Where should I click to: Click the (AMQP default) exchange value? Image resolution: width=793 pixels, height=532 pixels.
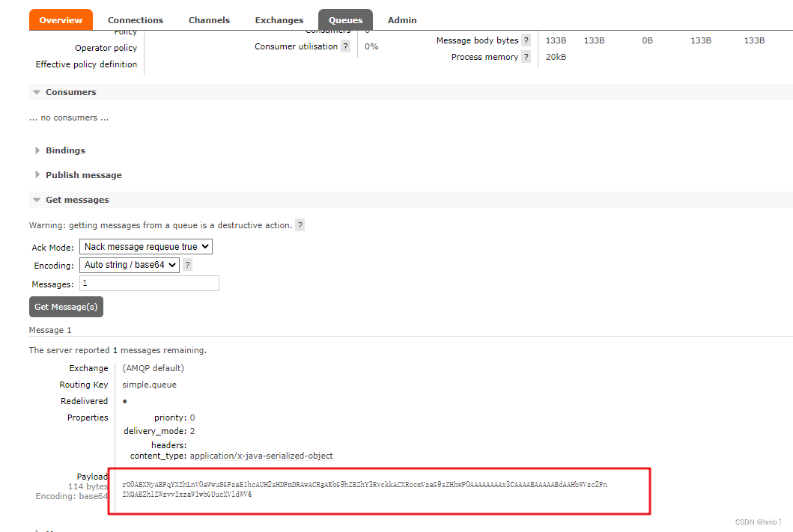pyautogui.click(x=154, y=368)
